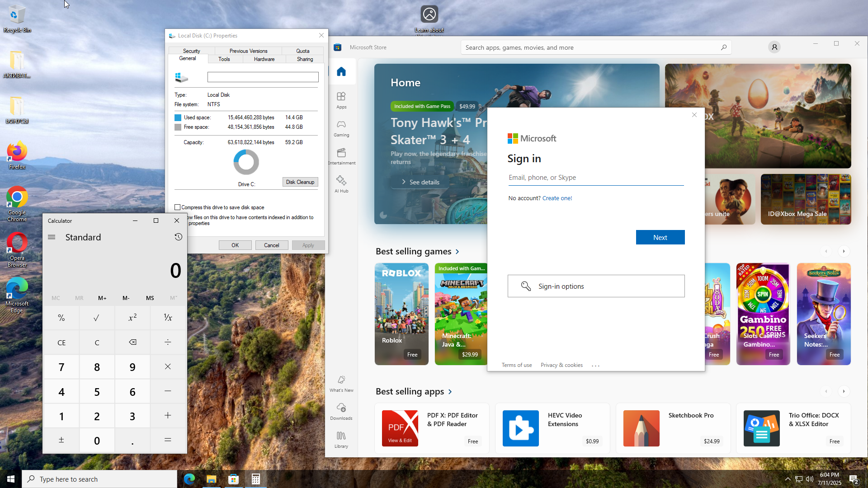Click Cancel in Local Disk Properties
The height and width of the screenshot is (488, 868).
point(272,245)
